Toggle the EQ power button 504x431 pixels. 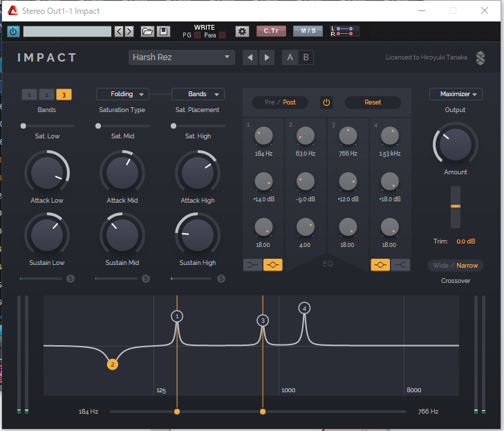coord(326,102)
